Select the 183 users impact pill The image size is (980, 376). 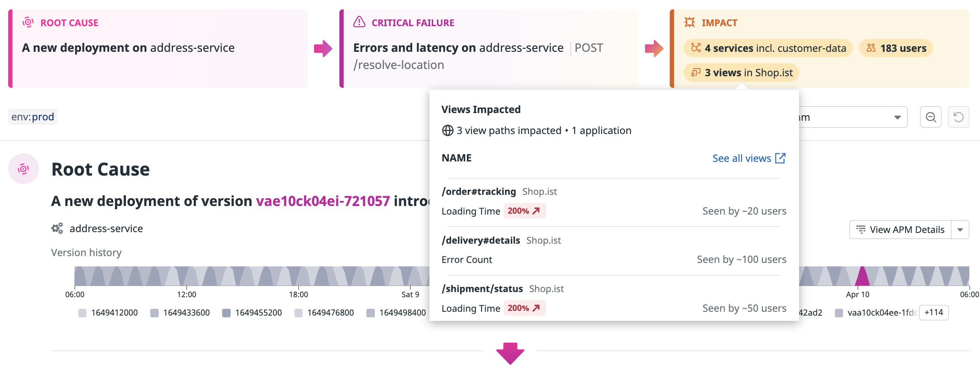click(x=896, y=48)
